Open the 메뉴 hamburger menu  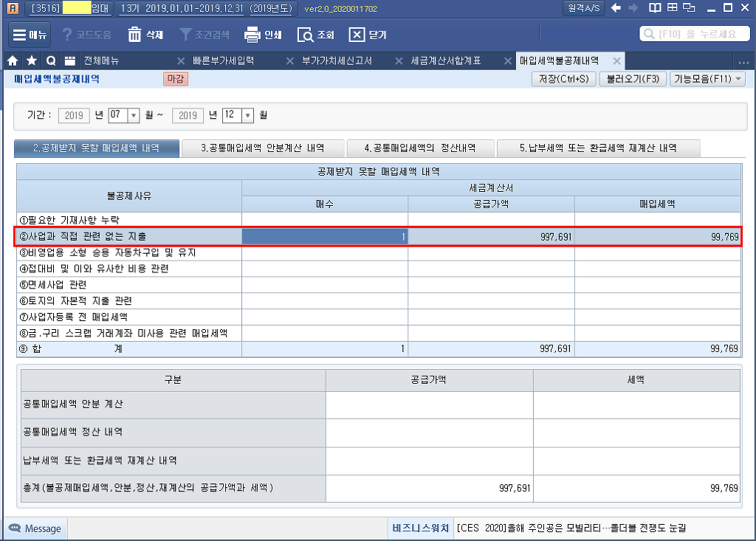coord(30,35)
